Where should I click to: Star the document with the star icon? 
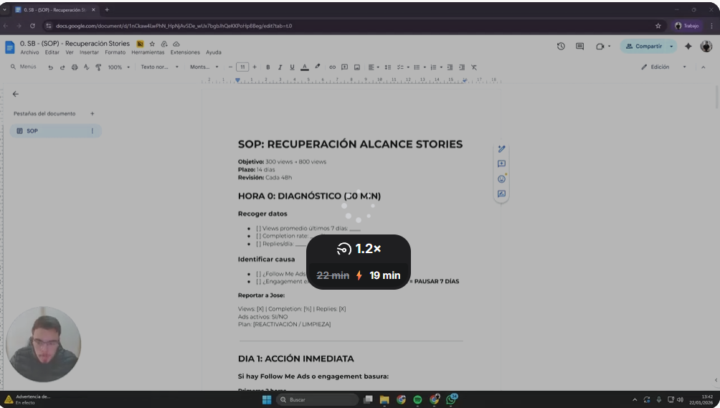pyautogui.click(x=152, y=44)
